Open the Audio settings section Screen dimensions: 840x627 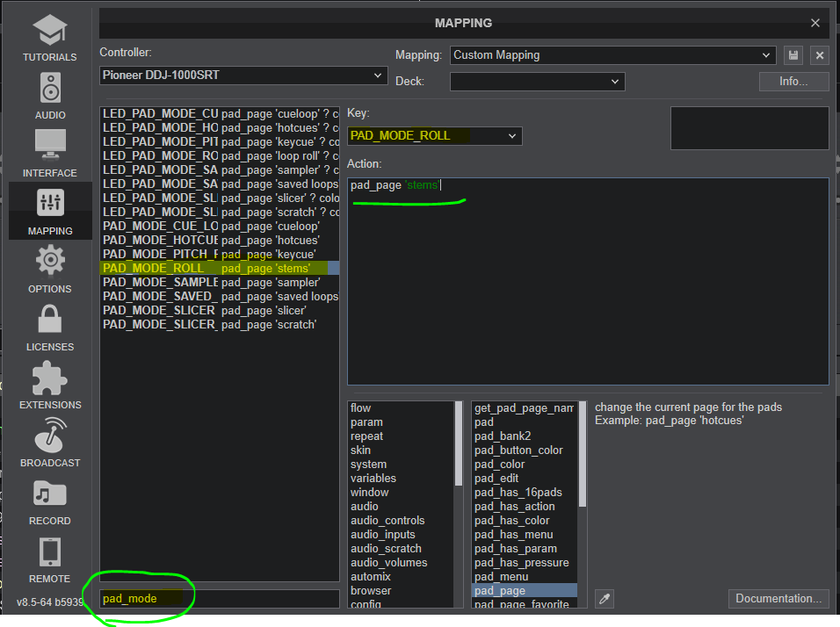tap(50, 96)
